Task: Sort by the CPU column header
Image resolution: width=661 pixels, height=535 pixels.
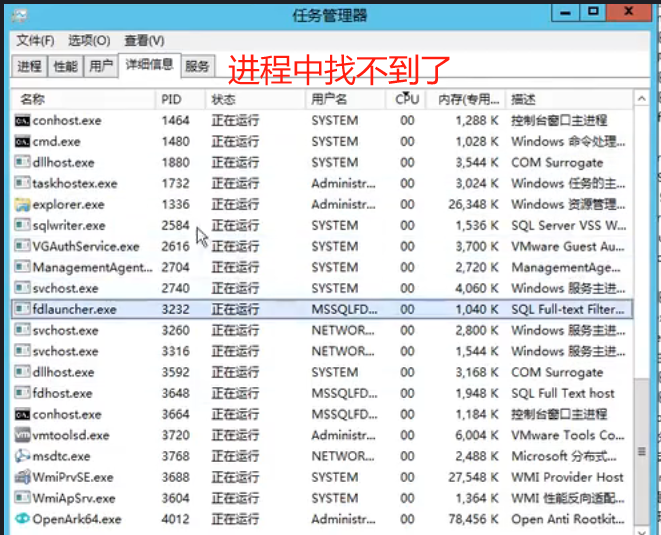Action: [406, 99]
